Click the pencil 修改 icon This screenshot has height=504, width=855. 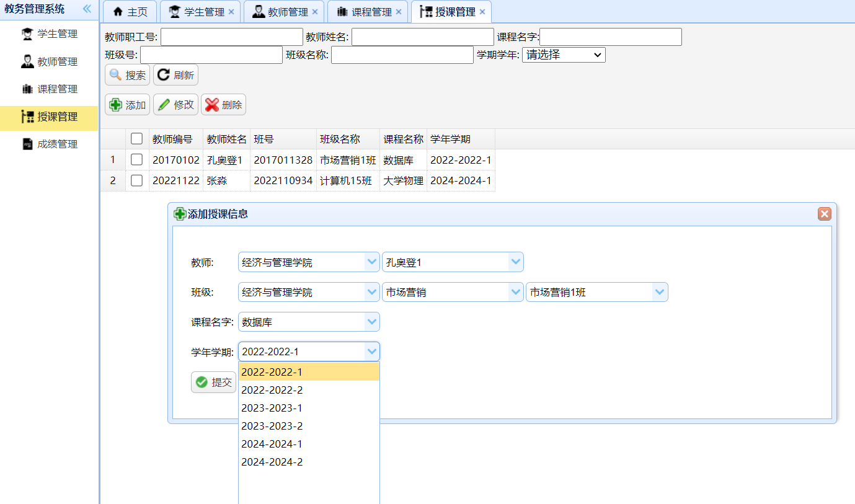165,104
